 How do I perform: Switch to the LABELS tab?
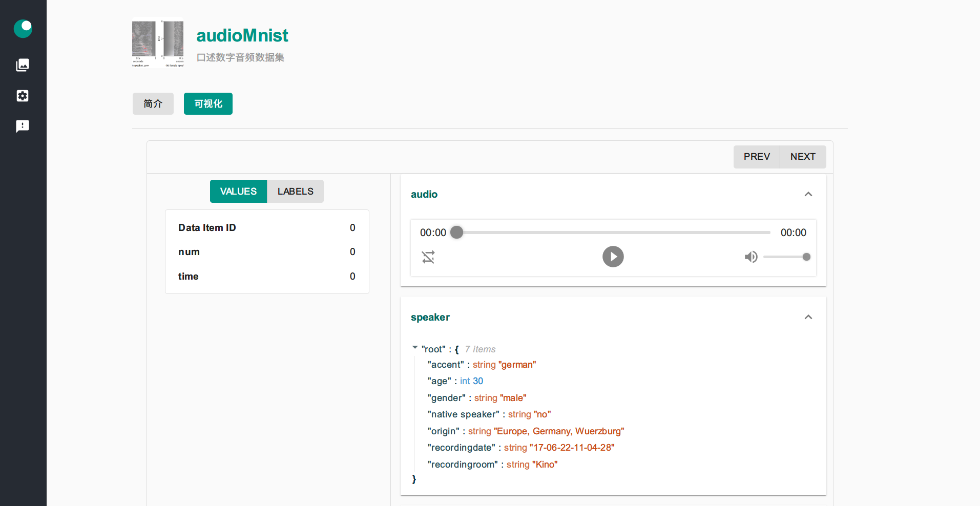[x=296, y=191]
